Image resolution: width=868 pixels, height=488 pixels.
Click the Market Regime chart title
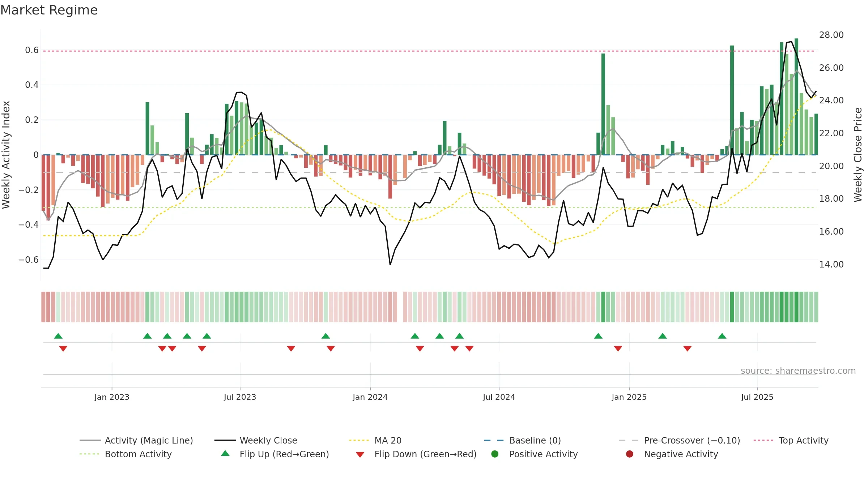[x=49, y=10]
